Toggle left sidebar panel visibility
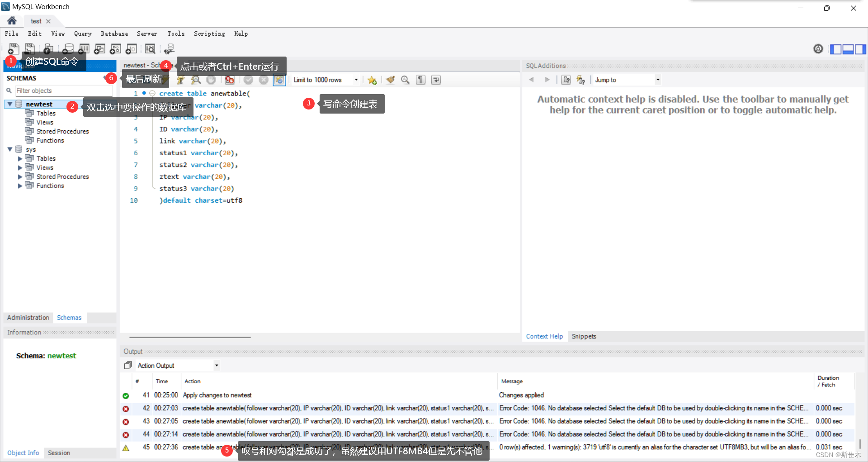The height and width of the screenshot is (462, 868). pos(836,49)
